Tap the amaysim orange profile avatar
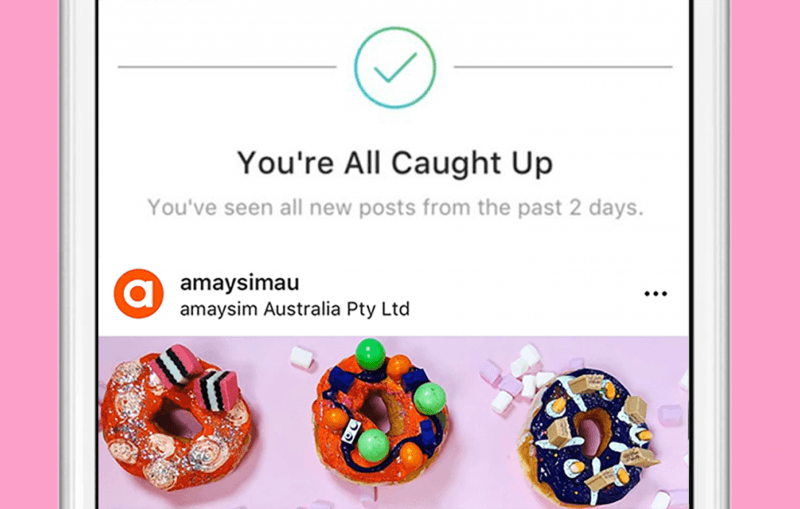The height and width of the screenshot is (509, 800). pos(139,294)
